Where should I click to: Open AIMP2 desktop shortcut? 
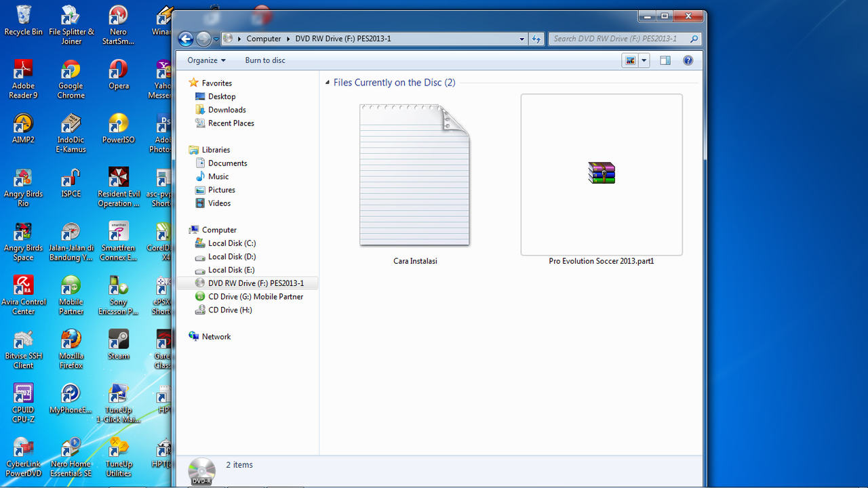[23, 129]
